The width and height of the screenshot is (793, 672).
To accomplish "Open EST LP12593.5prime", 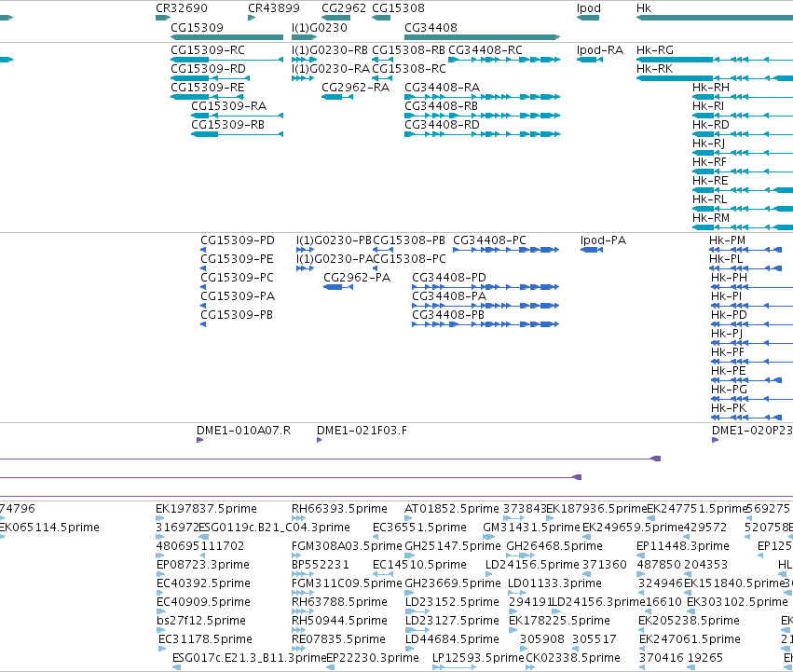I will 454,667.
